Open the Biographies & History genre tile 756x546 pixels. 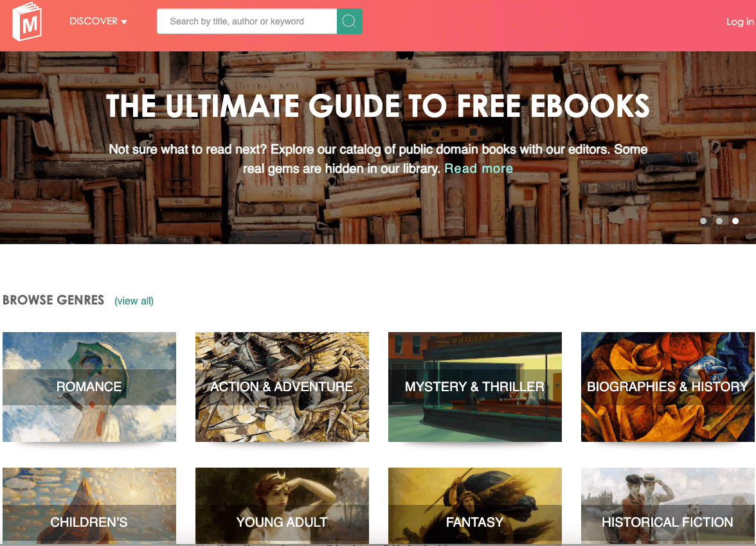(668, 387)
